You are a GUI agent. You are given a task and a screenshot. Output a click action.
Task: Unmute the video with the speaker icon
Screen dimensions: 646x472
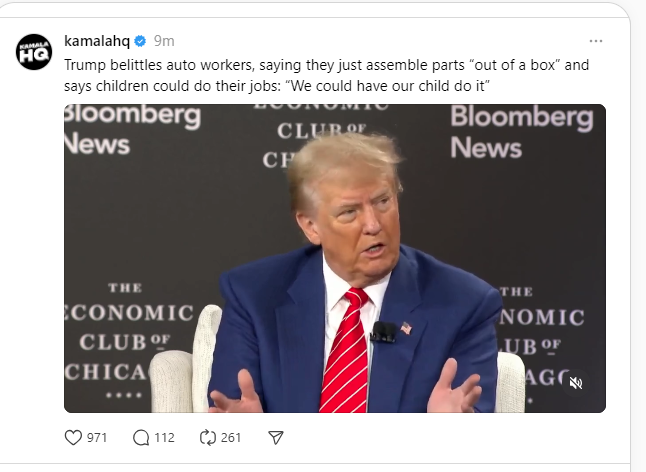[576, 383]
